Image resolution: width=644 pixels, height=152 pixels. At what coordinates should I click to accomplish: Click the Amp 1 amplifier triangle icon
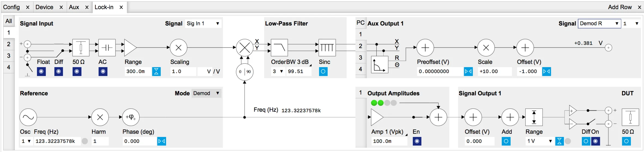[377, 117]
